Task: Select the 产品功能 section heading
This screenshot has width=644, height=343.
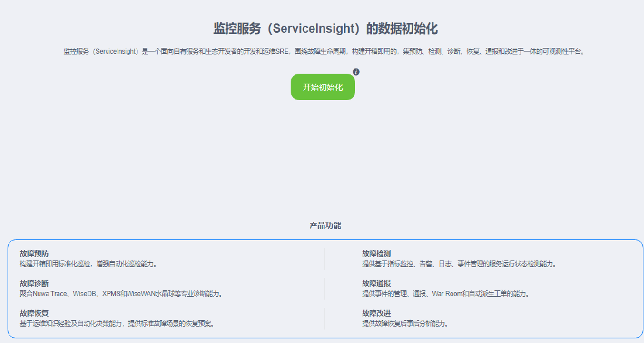Action: click(325, 225)
